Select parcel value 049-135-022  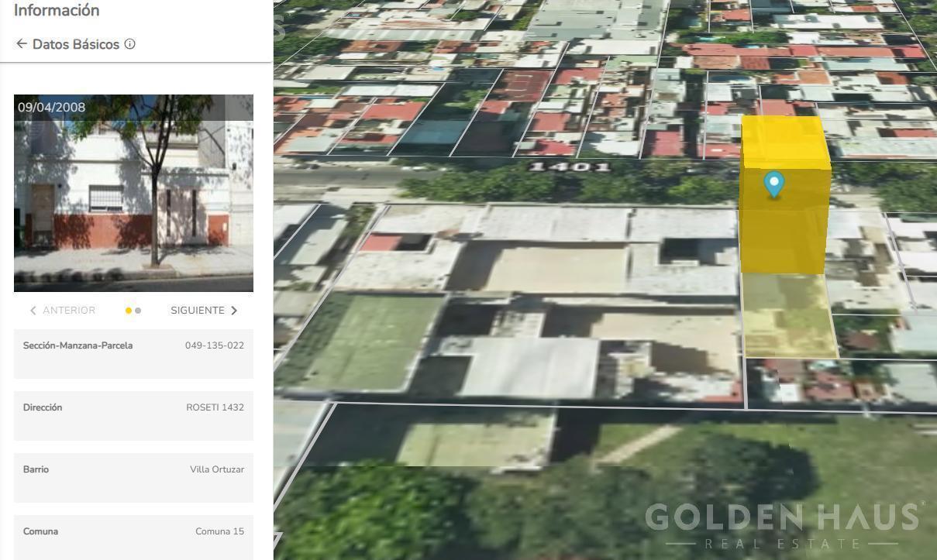(215, 345)
